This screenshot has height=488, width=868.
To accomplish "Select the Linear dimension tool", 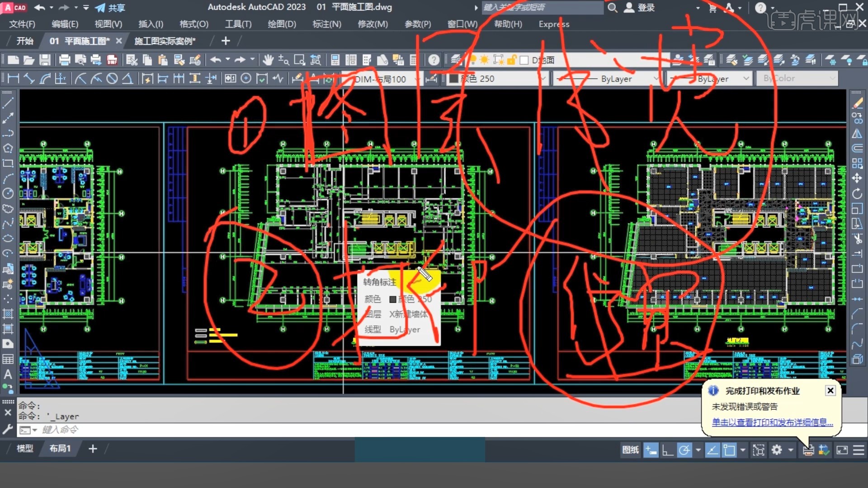I will click(x=13, y=79).
